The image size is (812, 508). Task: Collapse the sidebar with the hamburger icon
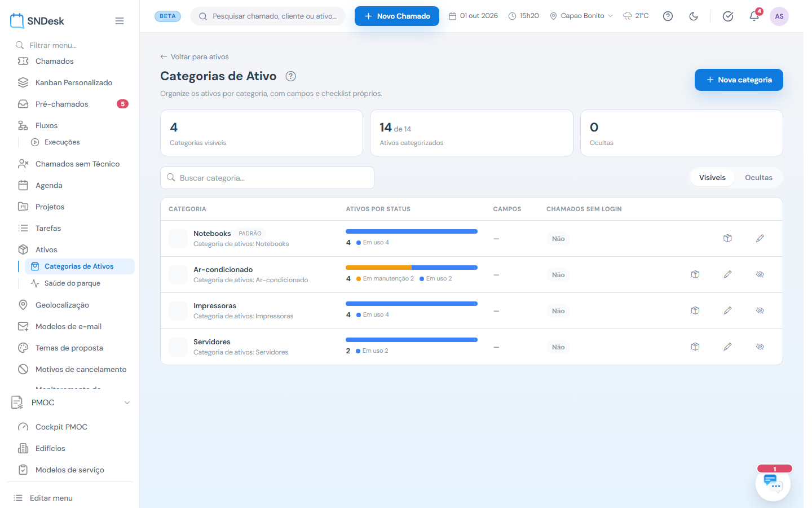(x=120, y=21)
